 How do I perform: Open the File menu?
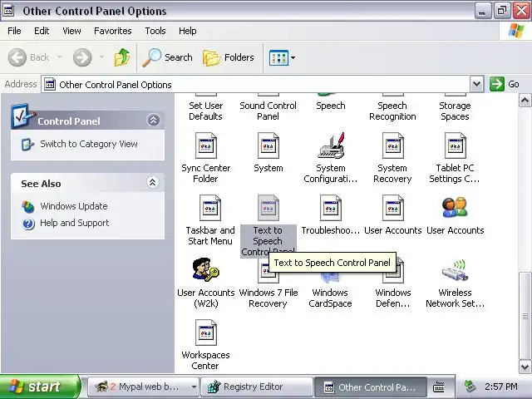pyautogui.click(x=14, y=31)
